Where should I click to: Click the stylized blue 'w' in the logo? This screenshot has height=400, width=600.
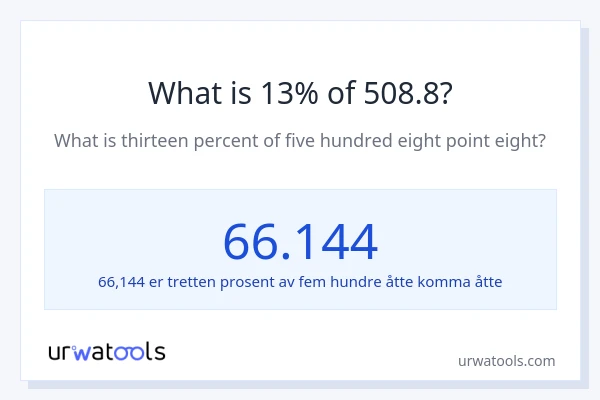tap(82, 352)
